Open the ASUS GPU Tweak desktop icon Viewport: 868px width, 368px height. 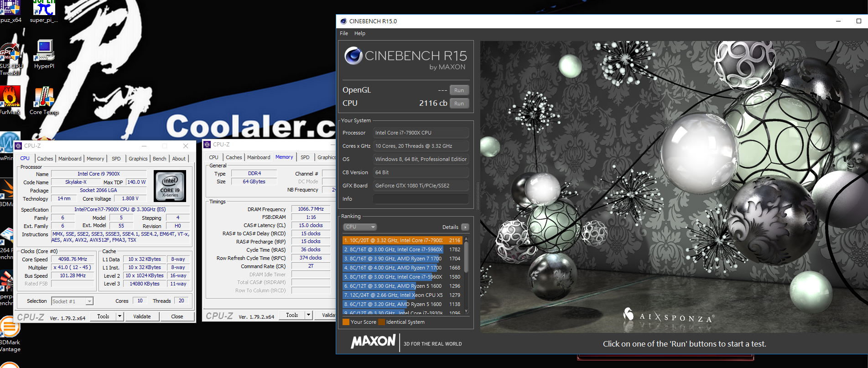[10, 58]
